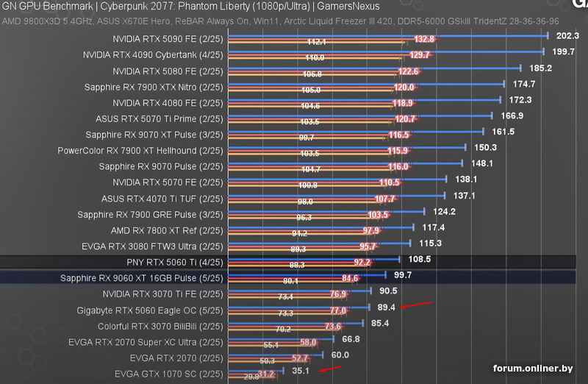The width and height of the screenshot is (588, 384).
Task: Click the 31.2 1% low value
Action: pyautogui.click(x=266, y=374)
